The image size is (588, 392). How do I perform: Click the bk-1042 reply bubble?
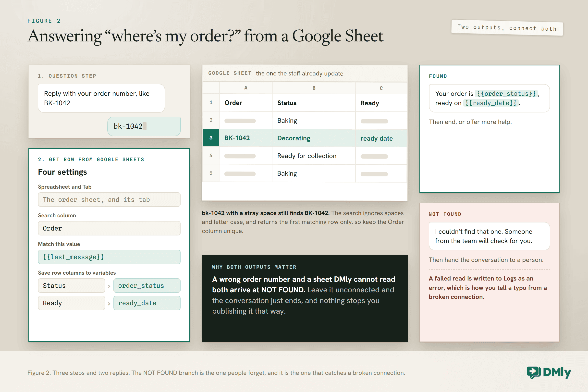click(144, 126)
